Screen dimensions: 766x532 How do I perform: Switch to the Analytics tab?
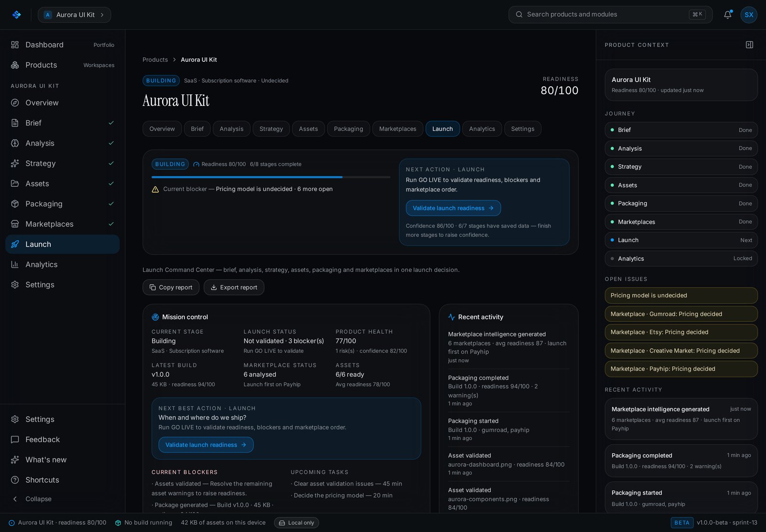[x=482, y=129]
